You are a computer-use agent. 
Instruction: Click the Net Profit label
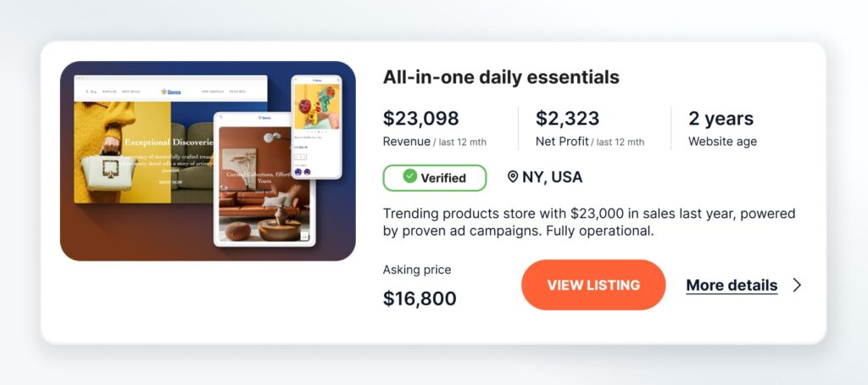(x=560, y=142)
